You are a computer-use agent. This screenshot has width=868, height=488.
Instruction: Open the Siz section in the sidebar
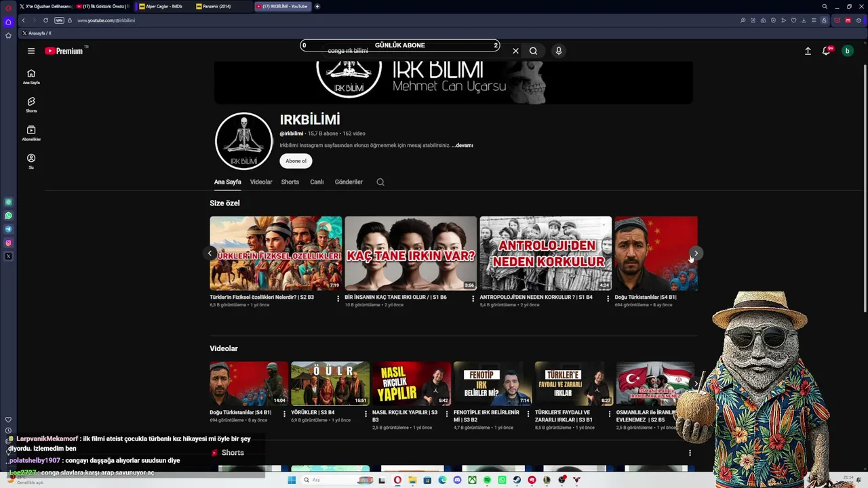click(x=31, y=161)
